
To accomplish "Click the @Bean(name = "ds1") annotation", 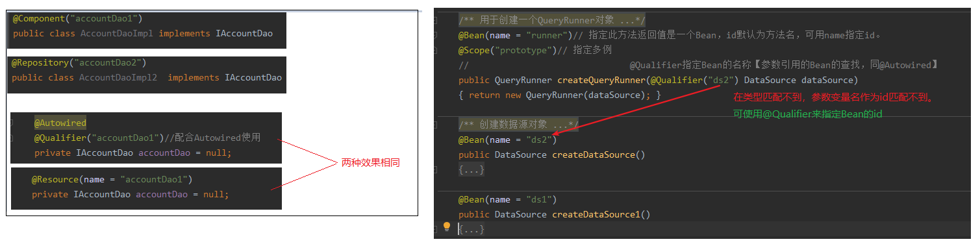I will tap(508, 200).
